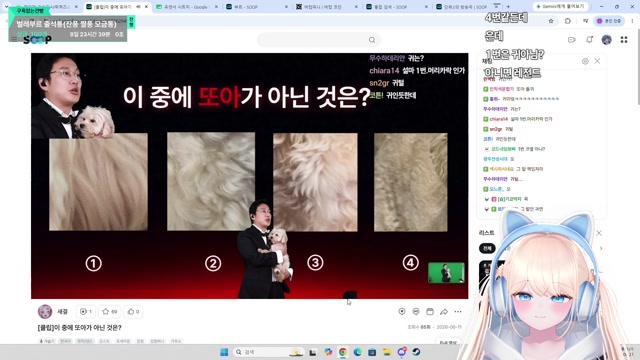Open a new browser tab with plus button
Image resolution: width=640 pixels, height=360 pixels.
tap(508, 7)
